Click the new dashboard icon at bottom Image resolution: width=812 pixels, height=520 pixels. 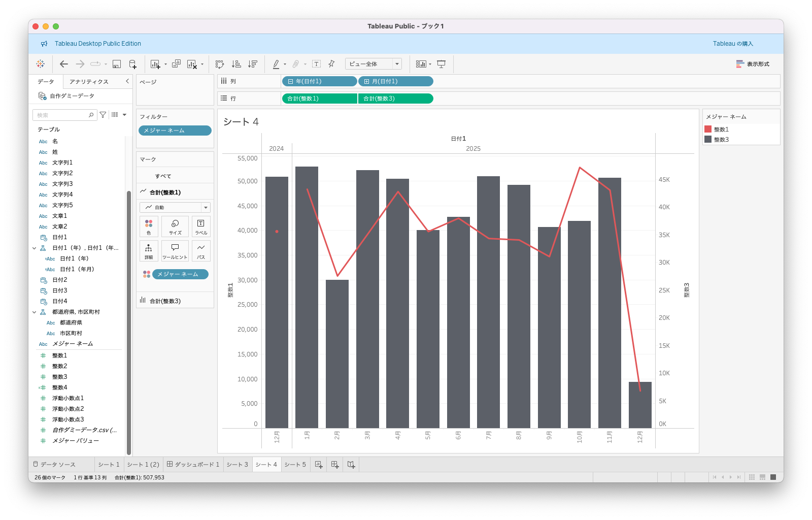tap(335, 465)
